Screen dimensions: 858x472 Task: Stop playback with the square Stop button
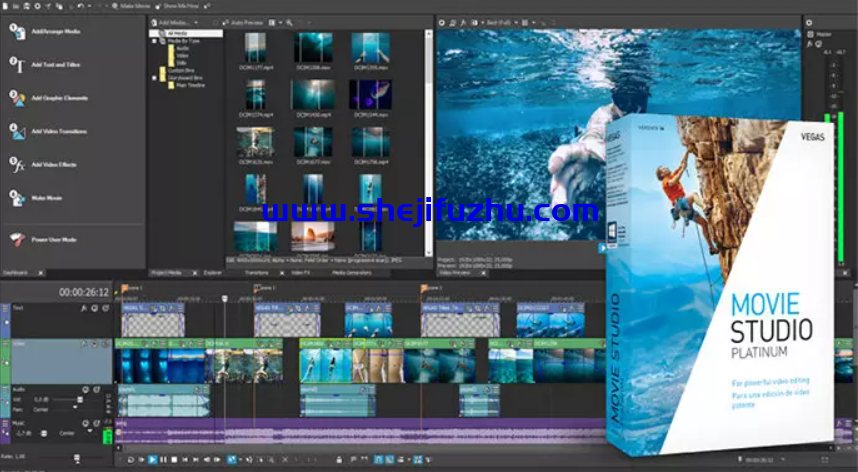click(175, 460)
